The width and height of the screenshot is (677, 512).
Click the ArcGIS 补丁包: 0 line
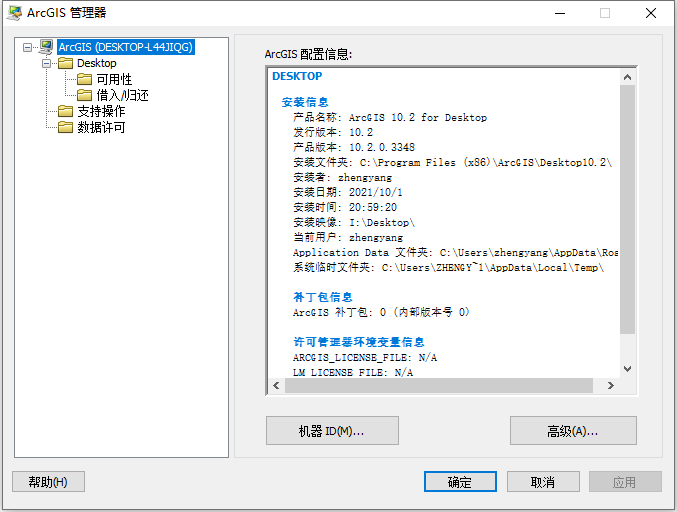point(381,312)
